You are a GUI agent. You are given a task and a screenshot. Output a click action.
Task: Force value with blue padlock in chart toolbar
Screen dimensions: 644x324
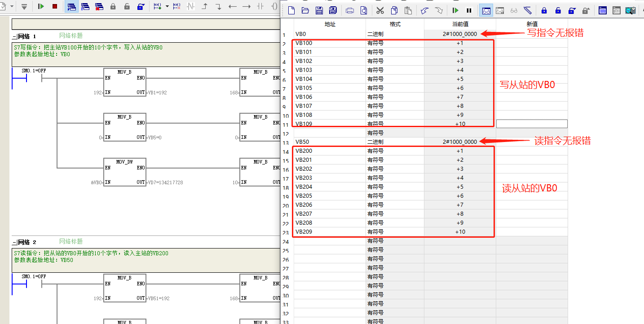pos(544,10)
